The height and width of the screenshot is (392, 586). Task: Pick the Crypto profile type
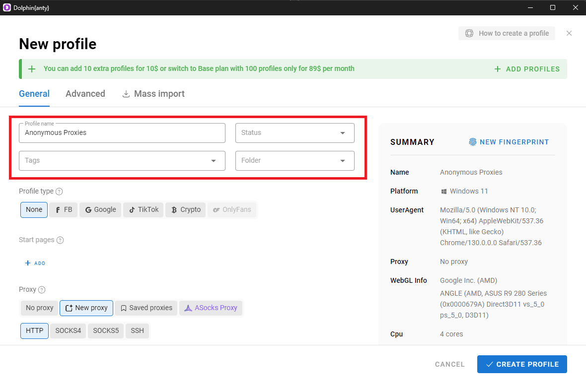185,209
